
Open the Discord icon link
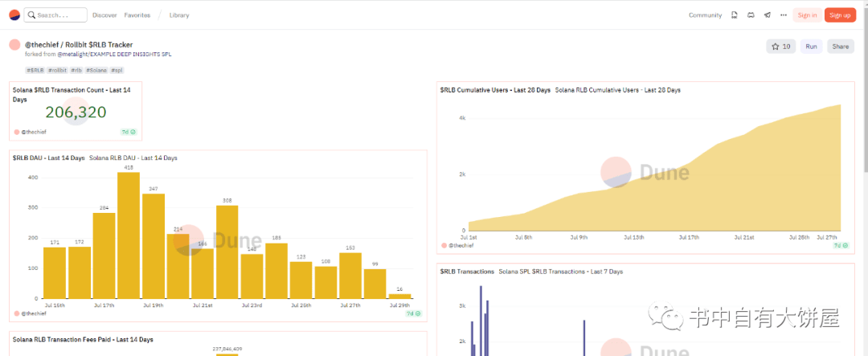pyautogui.click(x=751, y=15)
